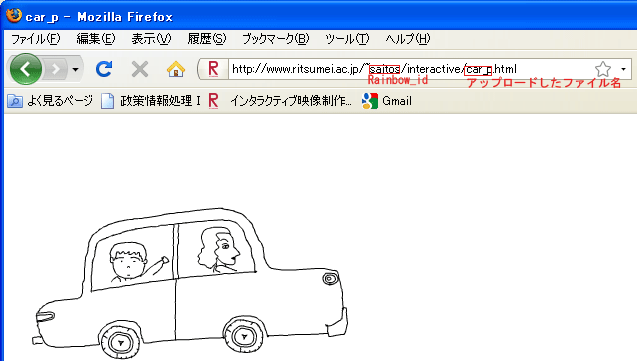Open the address bar URL history dropdown
This screenshot has width=637, height=361.
click(x=623, y=69)
